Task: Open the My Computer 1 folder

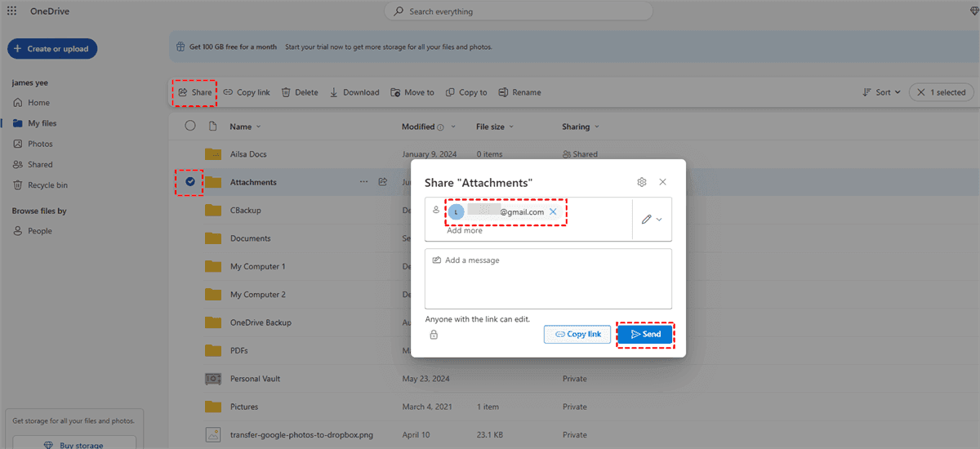Action: (257, 266)
